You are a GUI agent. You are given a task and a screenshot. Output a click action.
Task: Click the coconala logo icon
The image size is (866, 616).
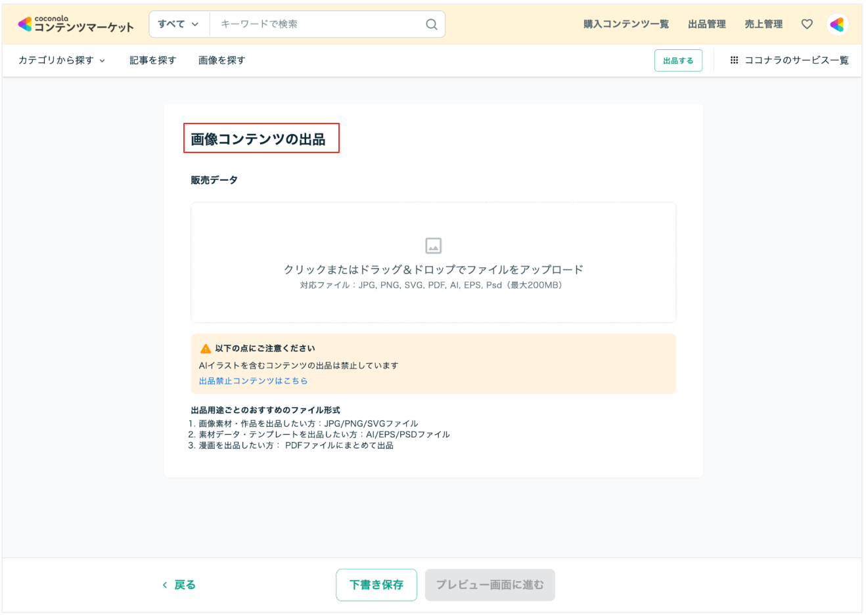[x=24, y=24]
